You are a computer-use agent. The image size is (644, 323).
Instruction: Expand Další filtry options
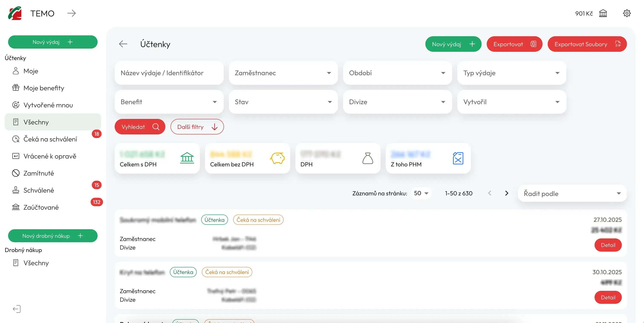click(197, 127)
